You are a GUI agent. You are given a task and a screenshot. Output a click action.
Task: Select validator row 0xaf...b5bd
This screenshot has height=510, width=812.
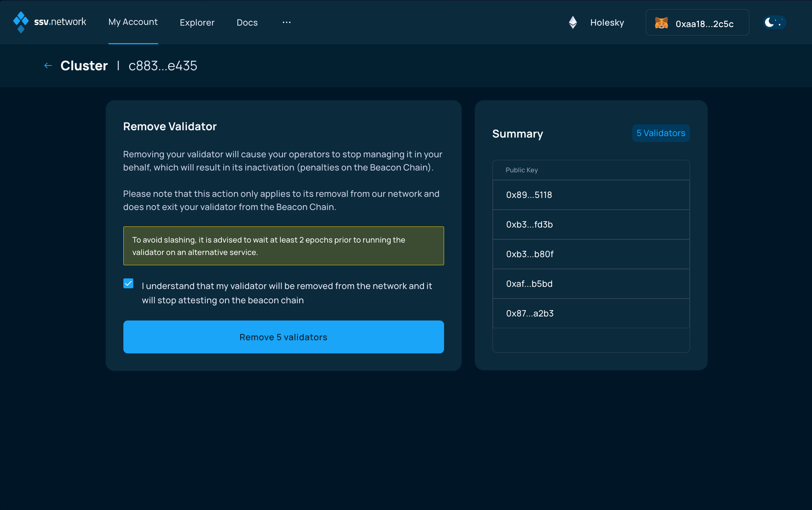pyautogui.click(x=591, y=284)
